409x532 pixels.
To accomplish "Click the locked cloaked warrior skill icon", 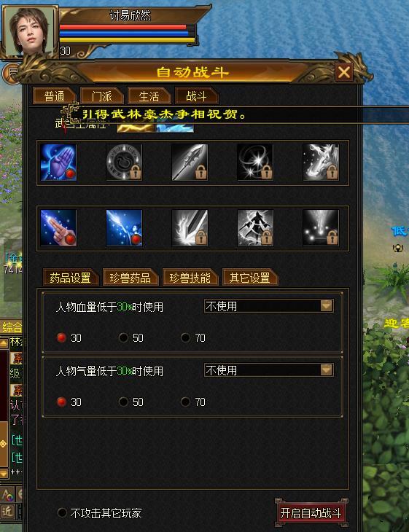I will click(x=255, y=227).
